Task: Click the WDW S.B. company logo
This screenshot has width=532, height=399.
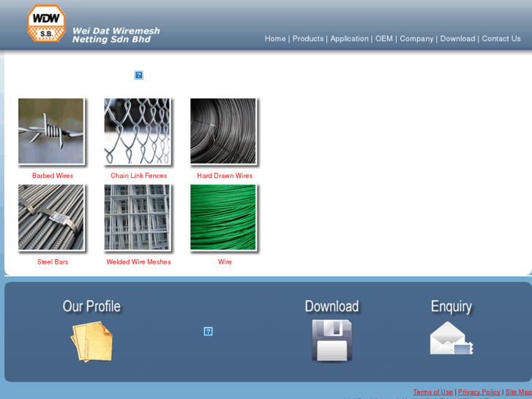Action: pos(46,23)
